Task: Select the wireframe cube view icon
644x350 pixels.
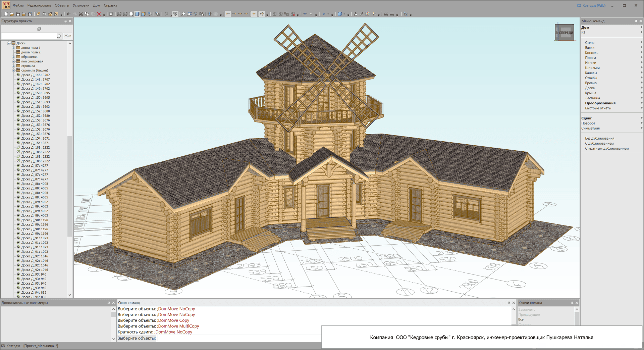Action: point(119,14)
